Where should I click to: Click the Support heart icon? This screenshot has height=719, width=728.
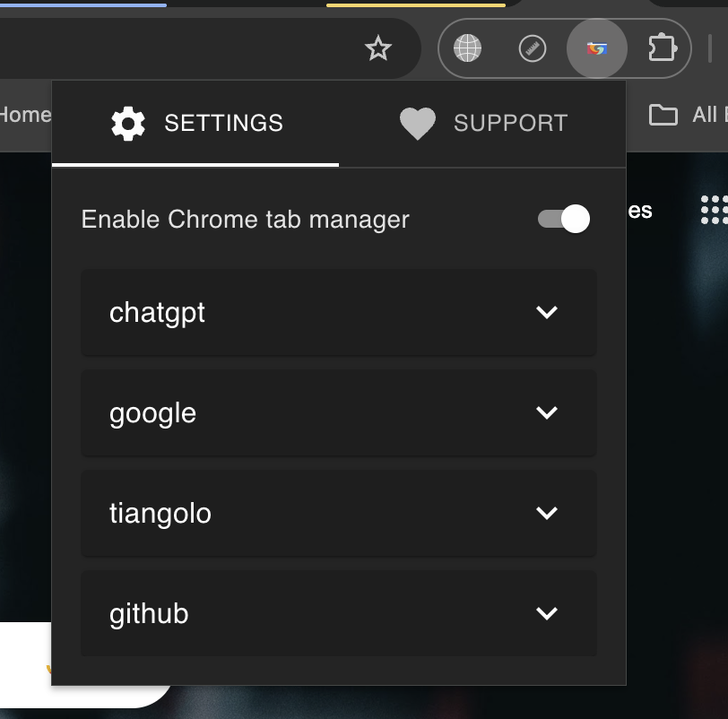(418, 124)
